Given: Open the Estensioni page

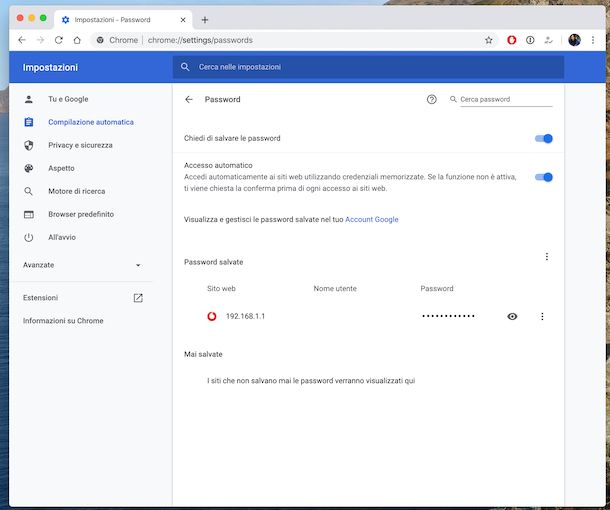Looking at the screenshot, I should coord(40,298).
